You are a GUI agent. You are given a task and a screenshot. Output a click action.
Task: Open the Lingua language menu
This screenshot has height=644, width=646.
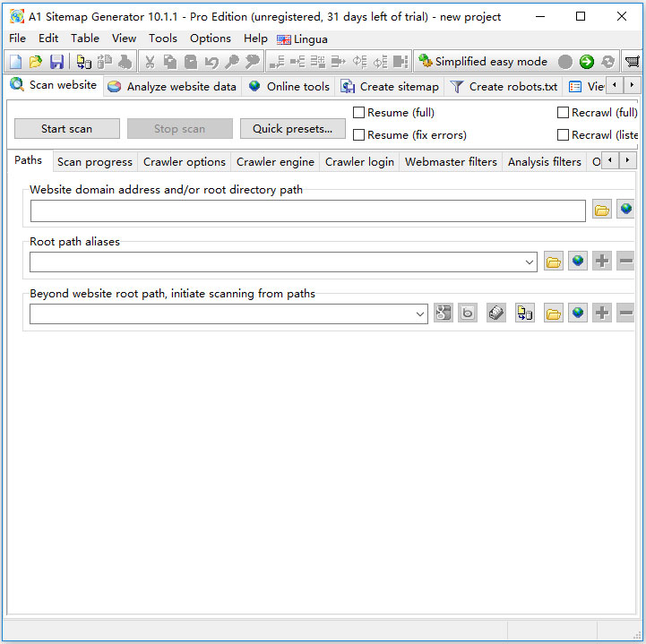click(303, 39)
